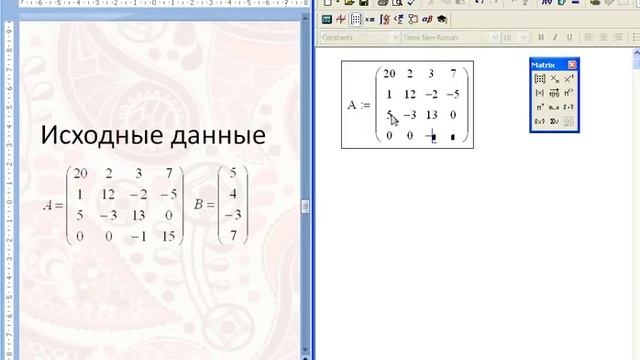Click the 20 cell in Mathcad matrix A
640x360 pixels.
tap(389, 73)
